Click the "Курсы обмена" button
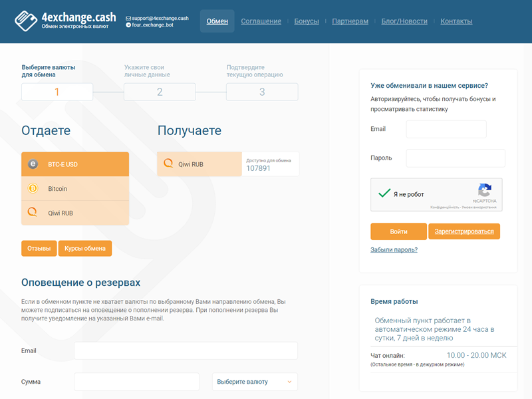The height and width of the screenshot is (399, 532). [85, 249]
